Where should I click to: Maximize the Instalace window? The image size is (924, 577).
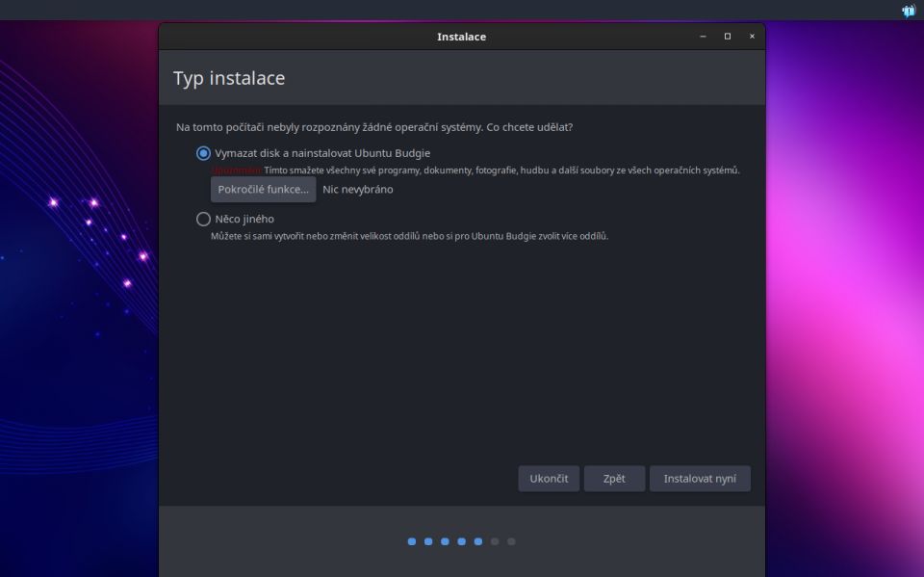[728, 37]
